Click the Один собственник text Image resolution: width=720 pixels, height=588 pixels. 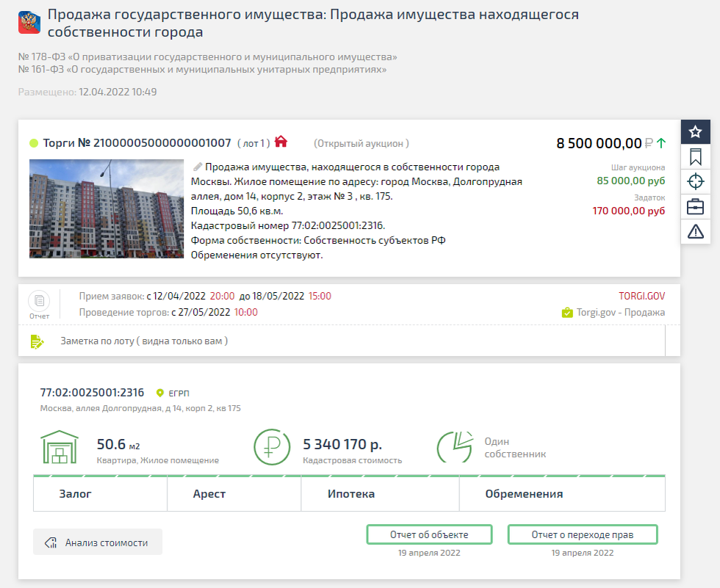click(515, 448)
